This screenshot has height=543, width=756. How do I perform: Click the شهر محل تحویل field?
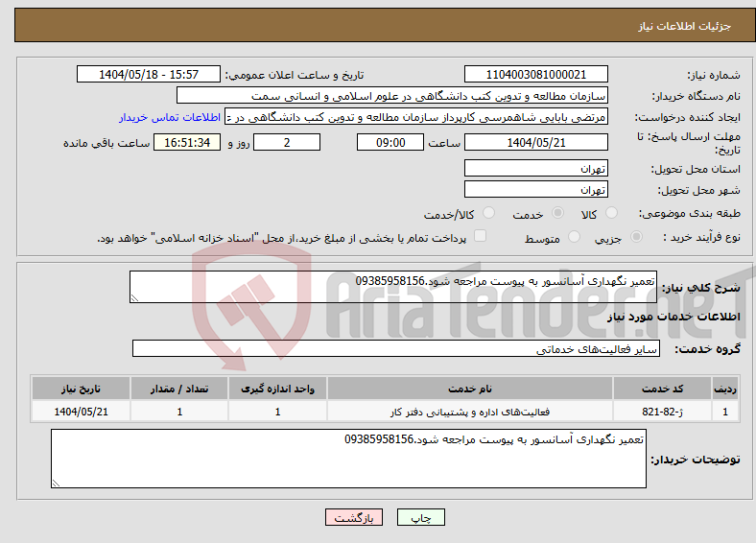(x=535, y=190)
